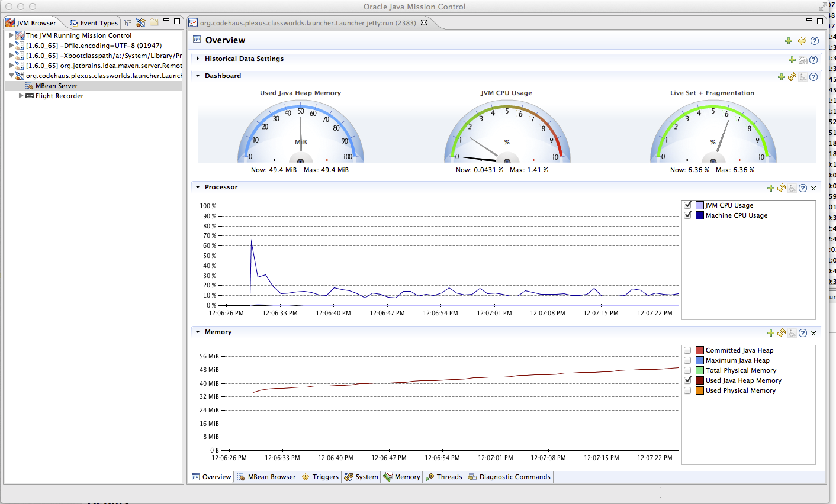Minimize the JVM Browser panel
The width and height of the screenshot is (836, 504).
click(166, 21)
